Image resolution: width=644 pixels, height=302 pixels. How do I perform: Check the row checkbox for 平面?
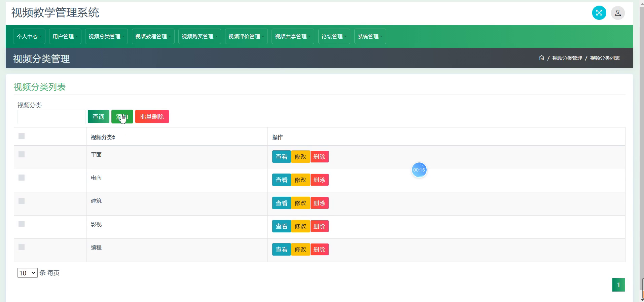coord(22,154)
